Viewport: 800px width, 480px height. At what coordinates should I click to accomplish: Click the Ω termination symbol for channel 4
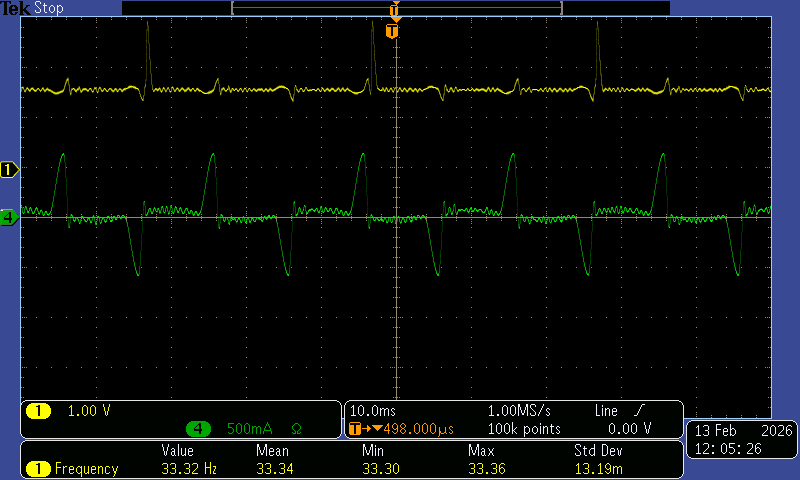click(x=296, y=429)
